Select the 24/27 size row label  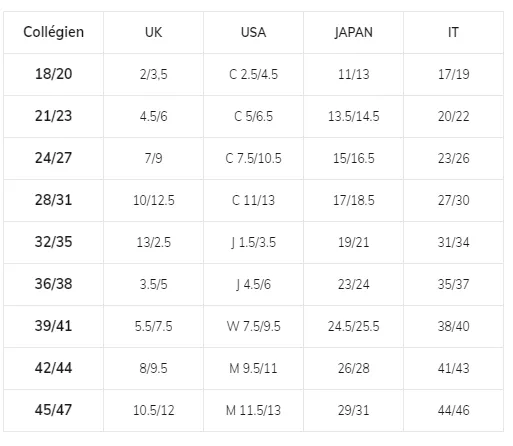coord(53,158)
